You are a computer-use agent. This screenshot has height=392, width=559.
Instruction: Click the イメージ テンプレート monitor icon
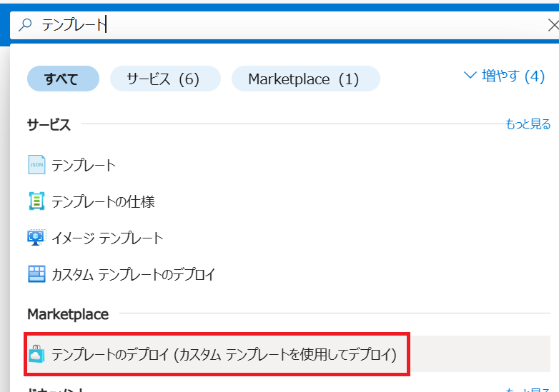click(x=36, y=238)
